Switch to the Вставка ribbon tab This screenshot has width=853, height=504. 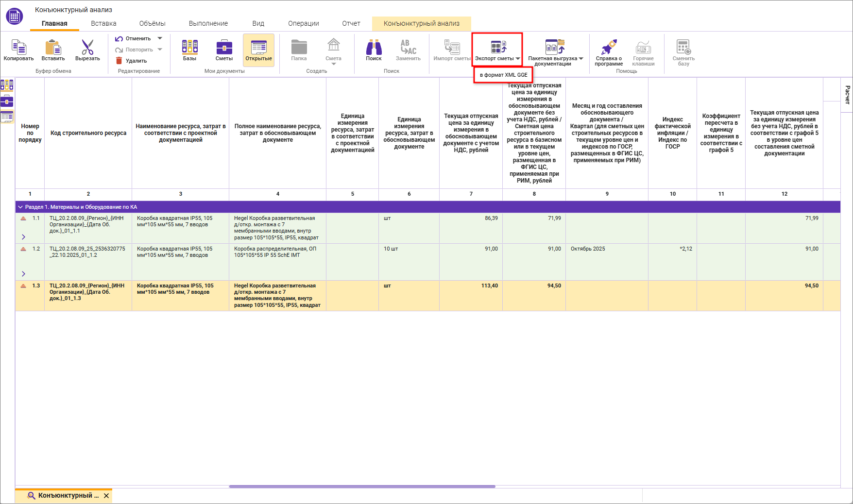pyautogui.click(x=103, y=23)
